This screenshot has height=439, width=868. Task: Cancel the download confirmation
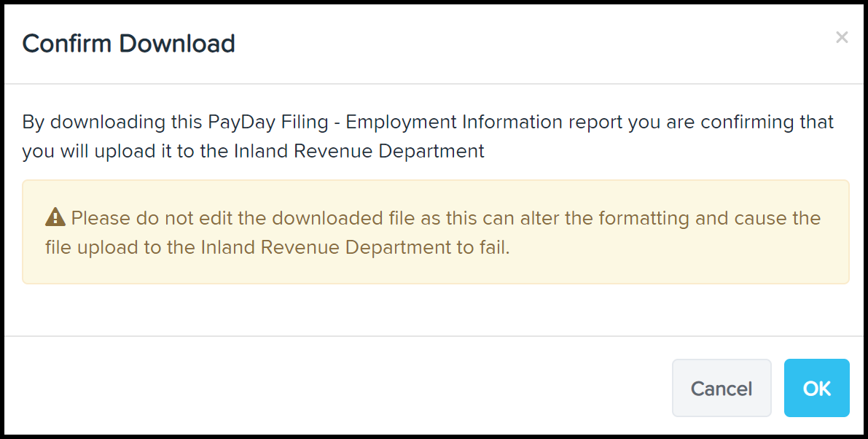click(722, 388)
